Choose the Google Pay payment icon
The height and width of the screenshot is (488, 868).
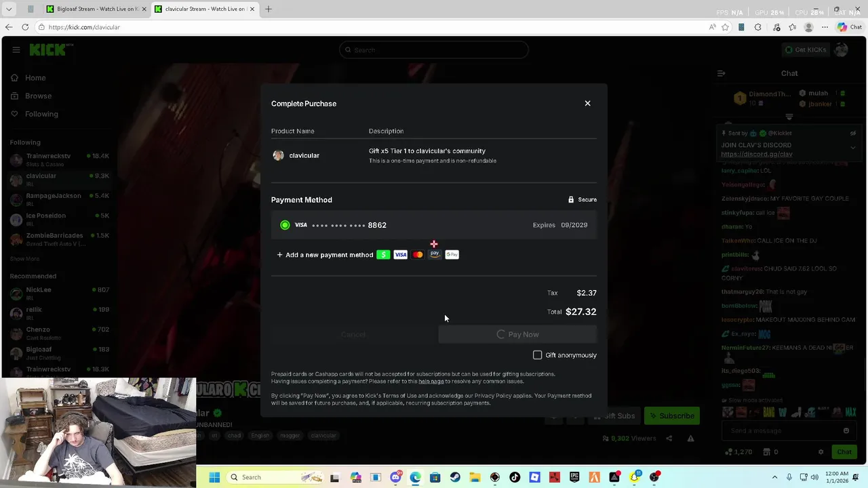(452, 255)
